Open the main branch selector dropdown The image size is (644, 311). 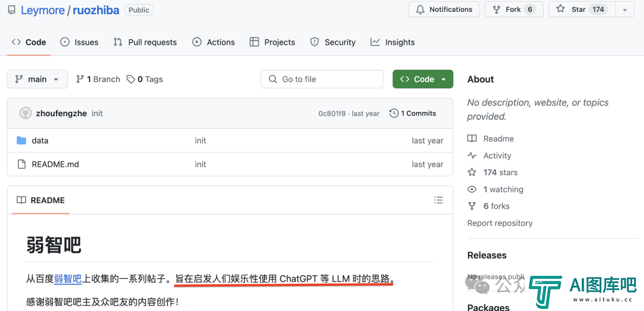[x=38, y=79]
